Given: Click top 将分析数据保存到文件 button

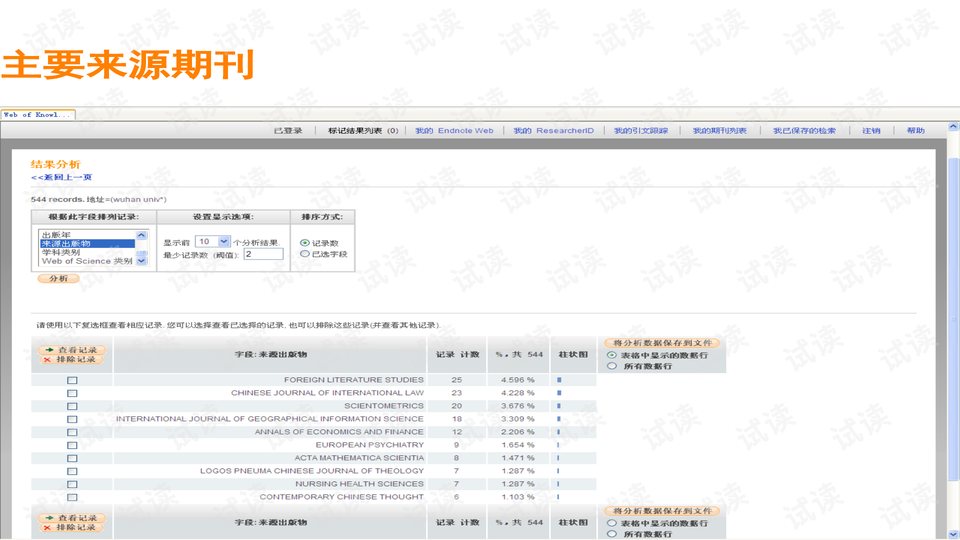Looking at the screenshot, I should (662, 343).
